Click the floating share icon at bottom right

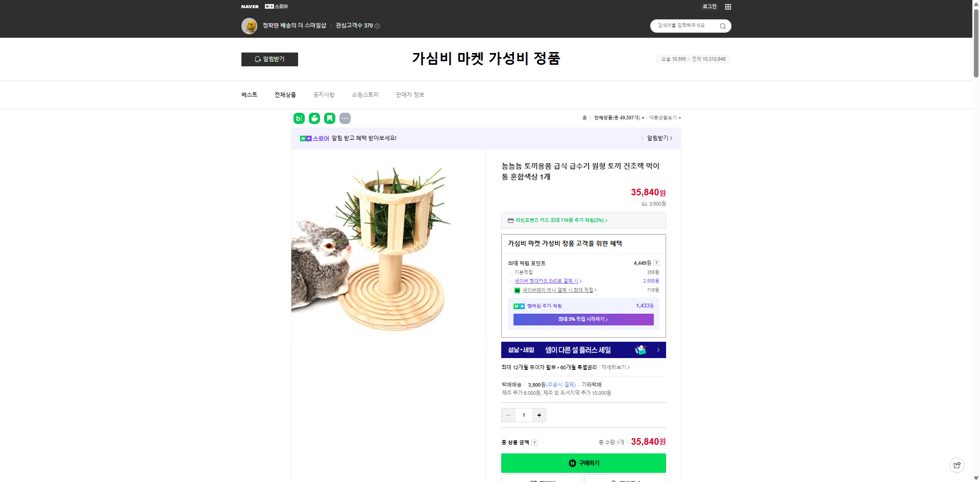point(957,465)
